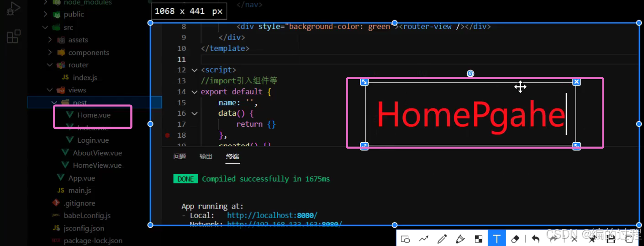Click the text box bottom-right corner handle
Image resolution: width=644 pixels, height=246 pixels.
(x=576, y=146)
